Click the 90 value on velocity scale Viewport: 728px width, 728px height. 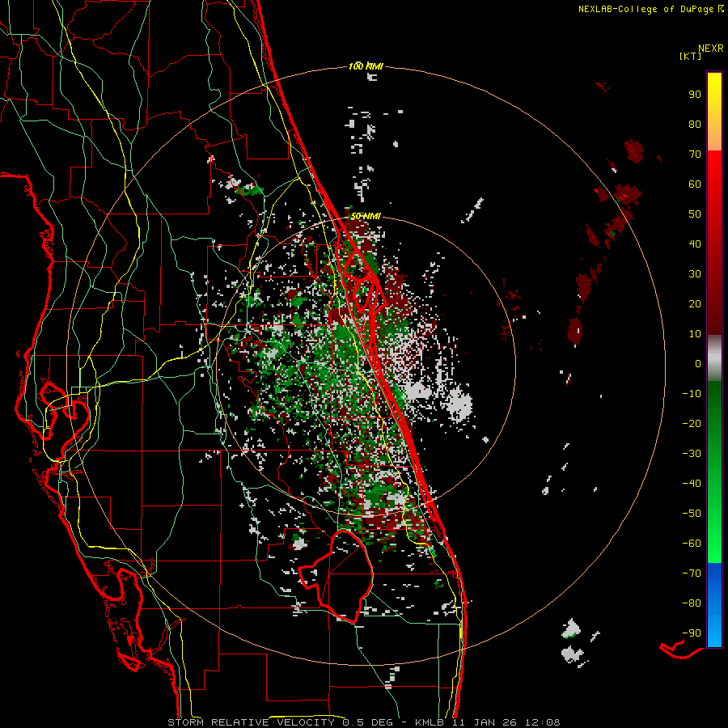click(x=695, y=95)
